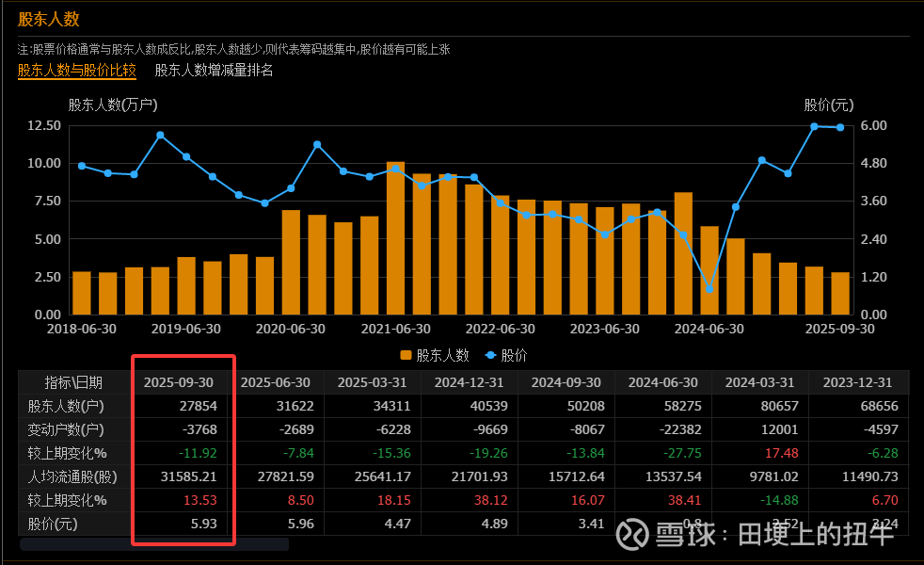Click the shareholder count value 31622
924x565 pixels.
[295, 406]
